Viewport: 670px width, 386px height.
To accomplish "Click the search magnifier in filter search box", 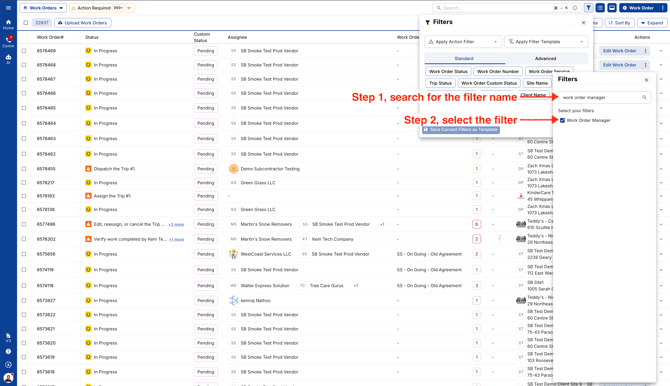I will (x=644, y=97).
